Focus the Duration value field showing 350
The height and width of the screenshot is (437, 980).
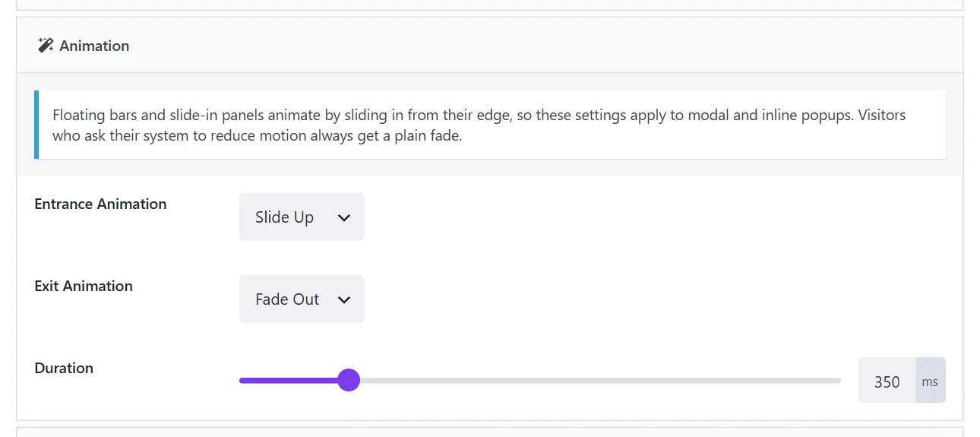pos(887,380)
